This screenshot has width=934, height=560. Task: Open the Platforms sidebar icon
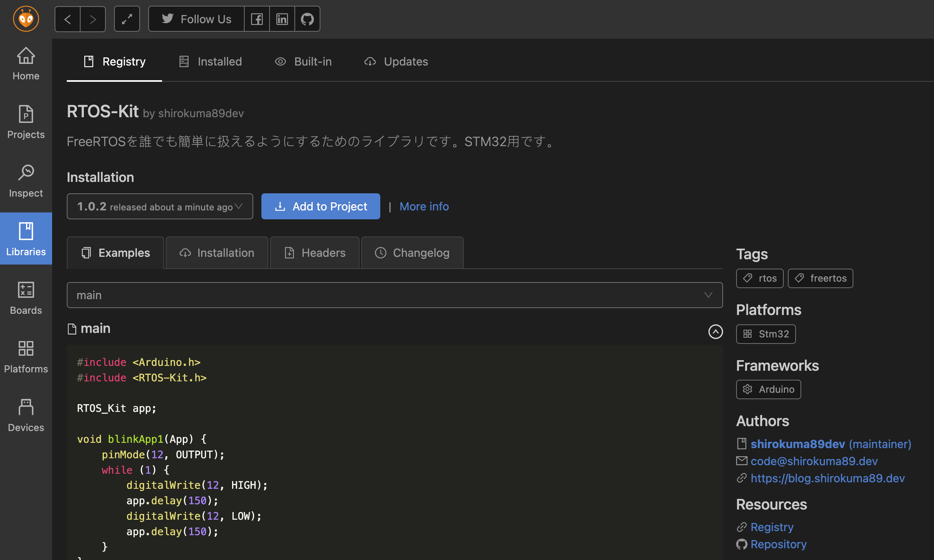26,356
